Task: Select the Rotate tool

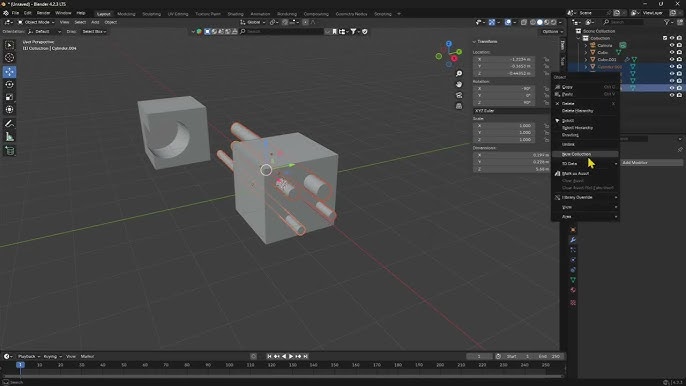Action: [x=10, y=84]
